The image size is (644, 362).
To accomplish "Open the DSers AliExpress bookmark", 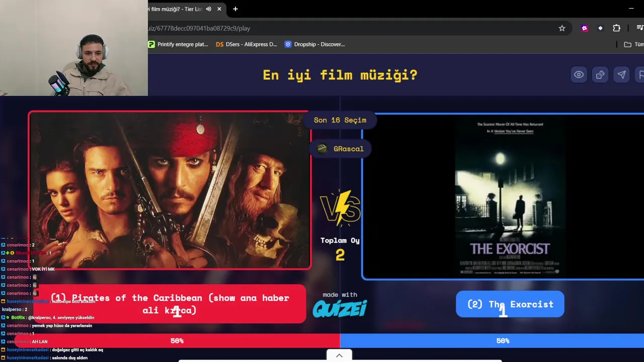I will coord(247,44).
